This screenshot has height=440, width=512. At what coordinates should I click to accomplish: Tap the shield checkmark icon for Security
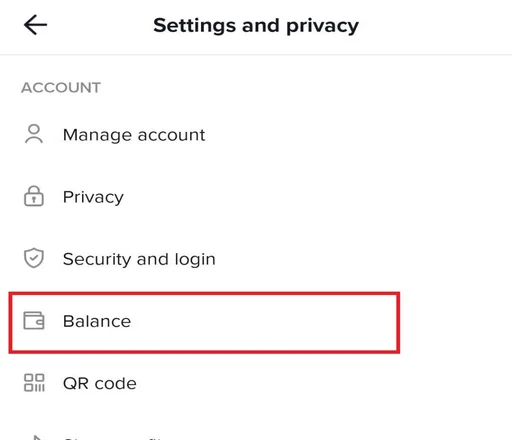(34, 258)
